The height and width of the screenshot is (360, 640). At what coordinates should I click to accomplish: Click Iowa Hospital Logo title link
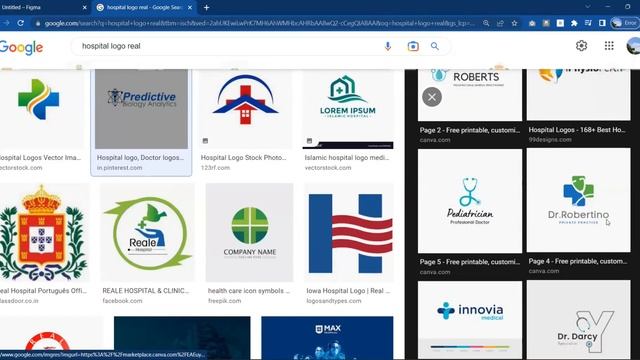(x=349, y=291)
